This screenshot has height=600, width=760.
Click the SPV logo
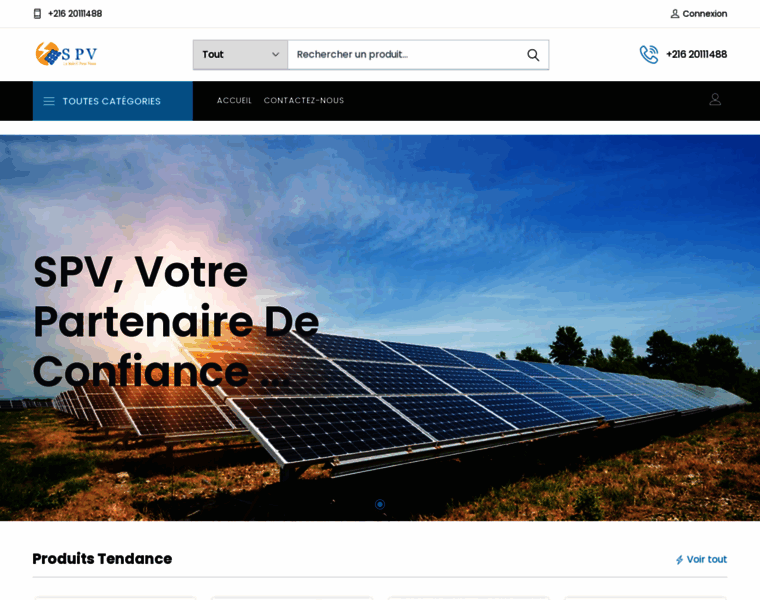(66, 54)
